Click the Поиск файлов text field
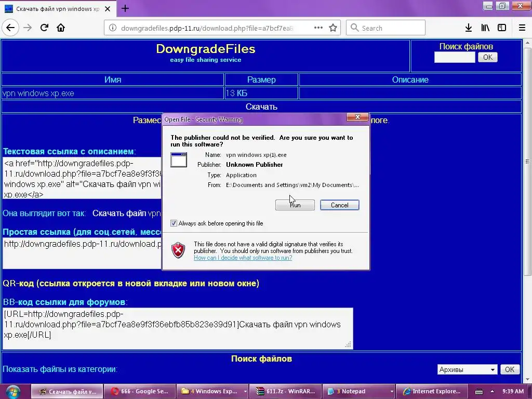 455,57
